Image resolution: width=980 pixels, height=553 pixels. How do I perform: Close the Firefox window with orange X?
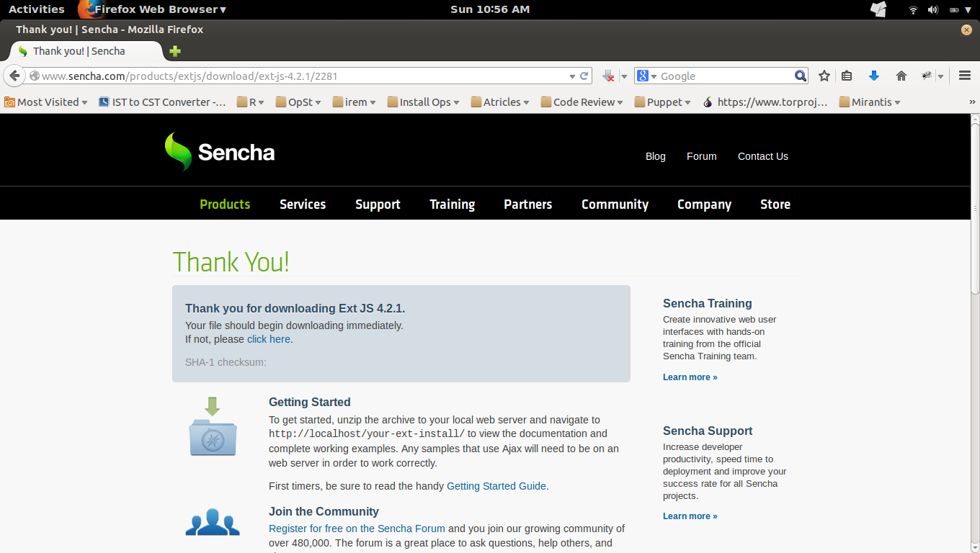[966, 30]
